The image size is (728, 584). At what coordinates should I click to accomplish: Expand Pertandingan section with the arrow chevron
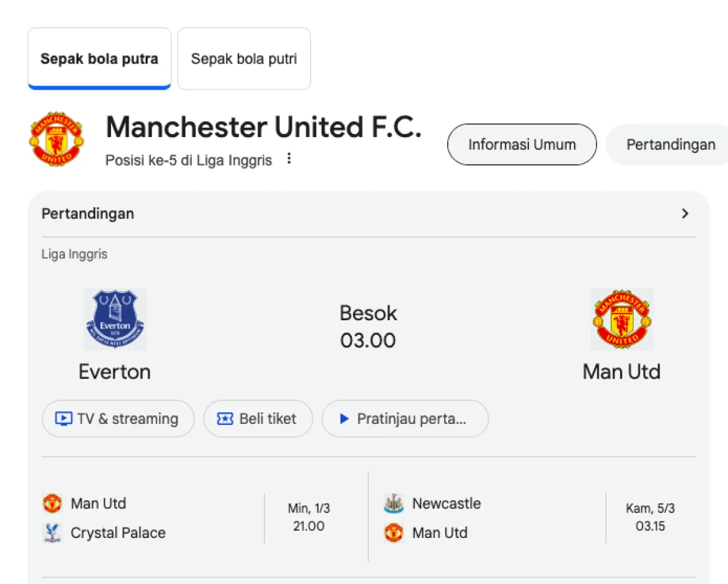(x=685, y=213)
